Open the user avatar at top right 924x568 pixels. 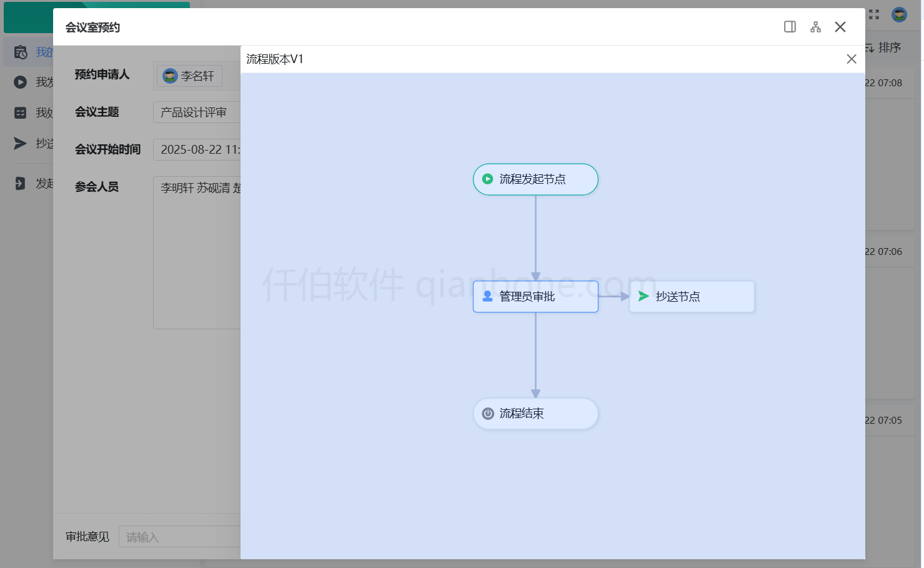[x=898, y=14]
